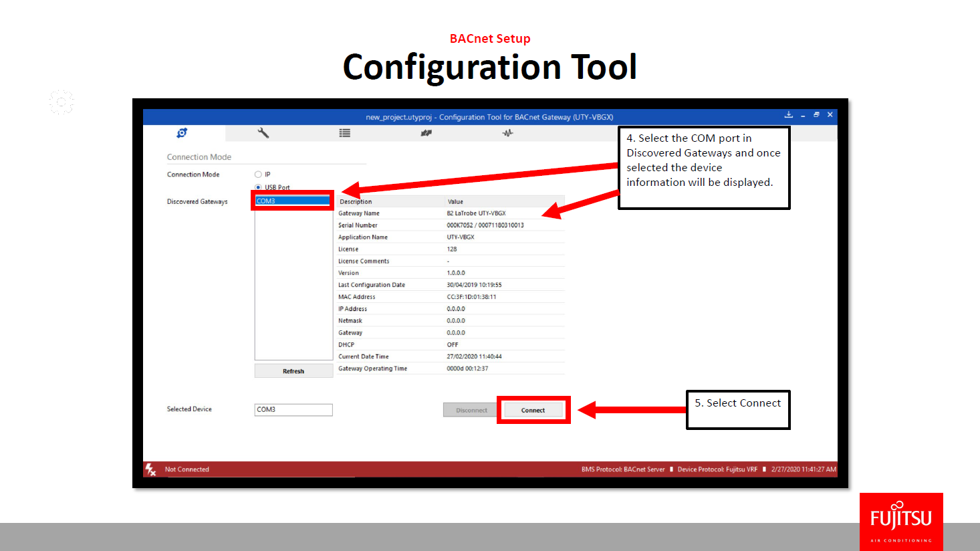980x551 pixels.
Task: Click Not Connected status text
Action: coord(187,469)
